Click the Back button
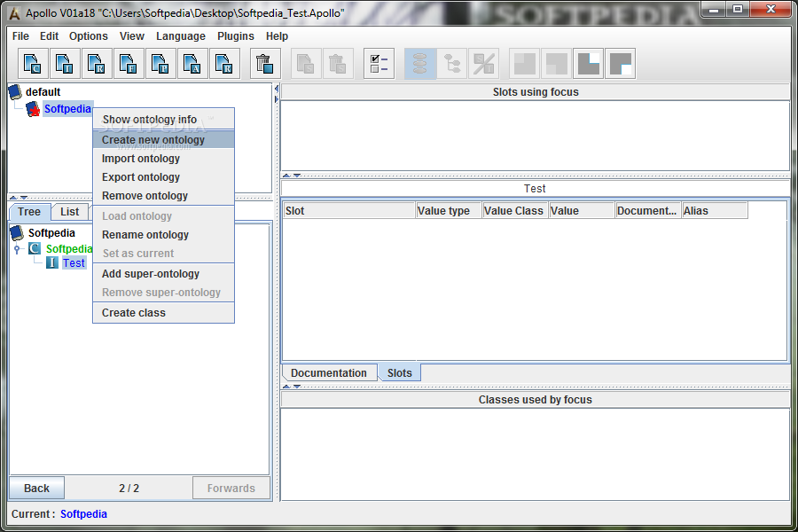The image size is (798, 532). pos(36,489)
